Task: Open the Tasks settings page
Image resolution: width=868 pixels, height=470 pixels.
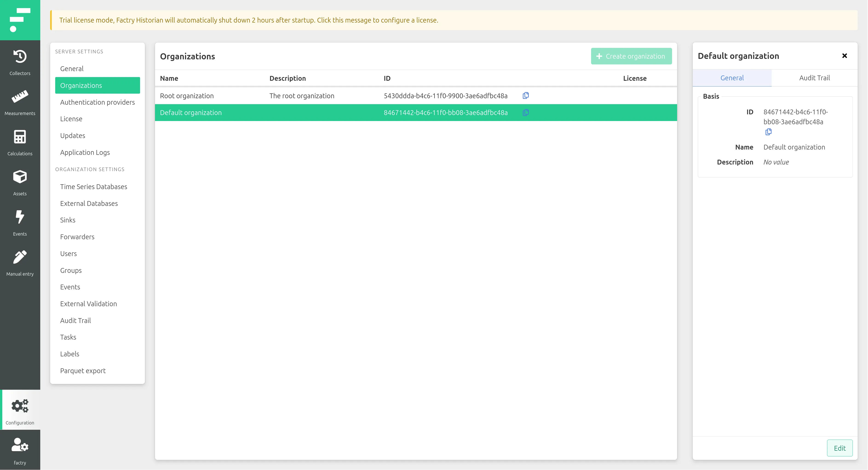Action: (x=97, y=337)
